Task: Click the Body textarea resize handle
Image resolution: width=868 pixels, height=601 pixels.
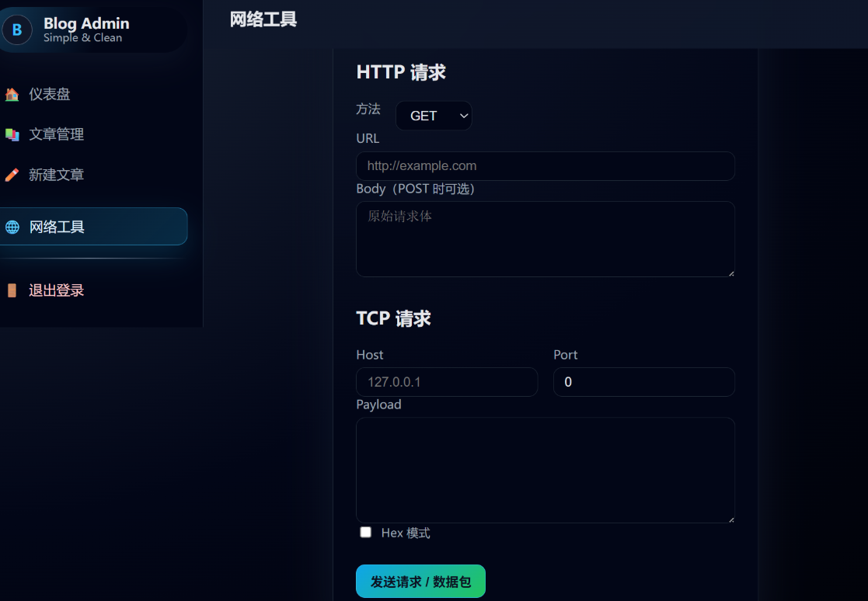Action: [730, 273]
